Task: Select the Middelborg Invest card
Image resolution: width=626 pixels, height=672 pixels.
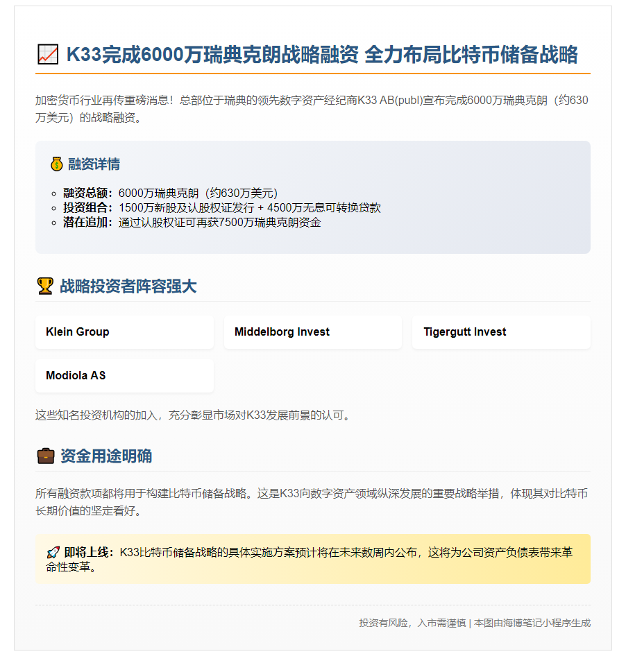Action: [x=313, y=332]
